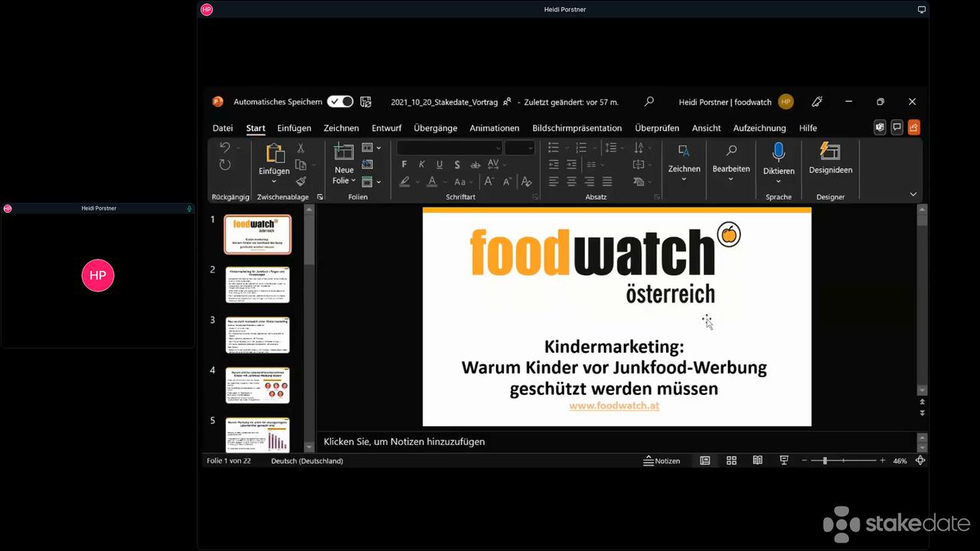980x551 pixels.
Task: Select slide 3 thumbnail in the sidebar
Action: [x=257, y=334]
